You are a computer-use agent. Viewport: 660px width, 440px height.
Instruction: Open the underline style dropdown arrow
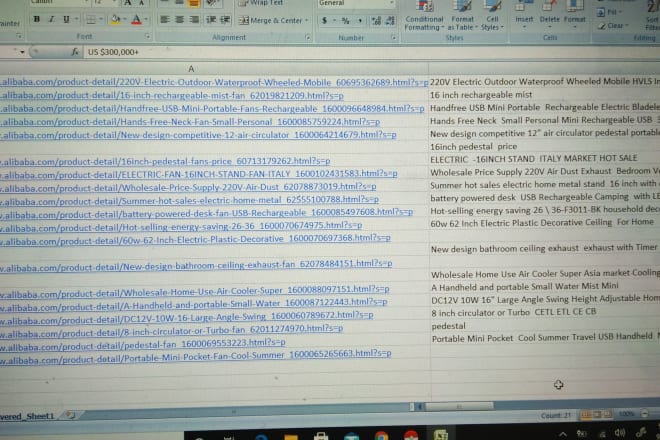click(x=76, y=19)
